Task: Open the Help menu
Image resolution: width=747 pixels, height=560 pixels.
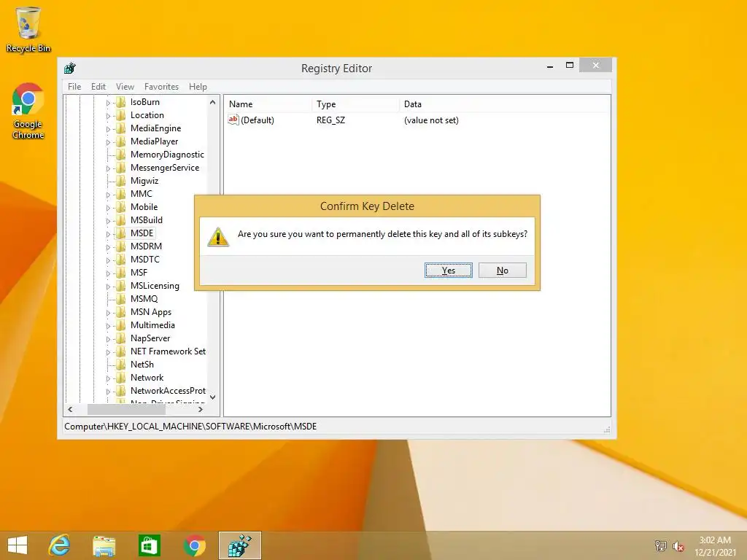Action: (198, 87)
